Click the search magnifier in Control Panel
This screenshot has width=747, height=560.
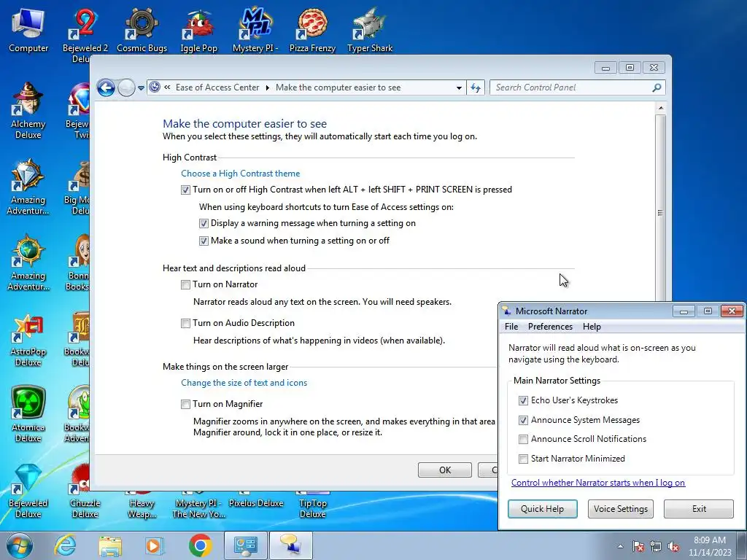point(657,87)
